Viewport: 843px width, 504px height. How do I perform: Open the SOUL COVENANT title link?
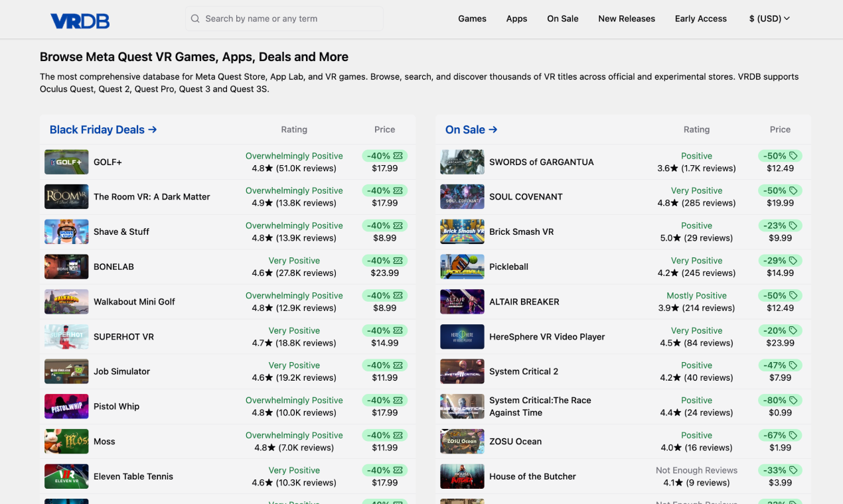click(526, 197)
